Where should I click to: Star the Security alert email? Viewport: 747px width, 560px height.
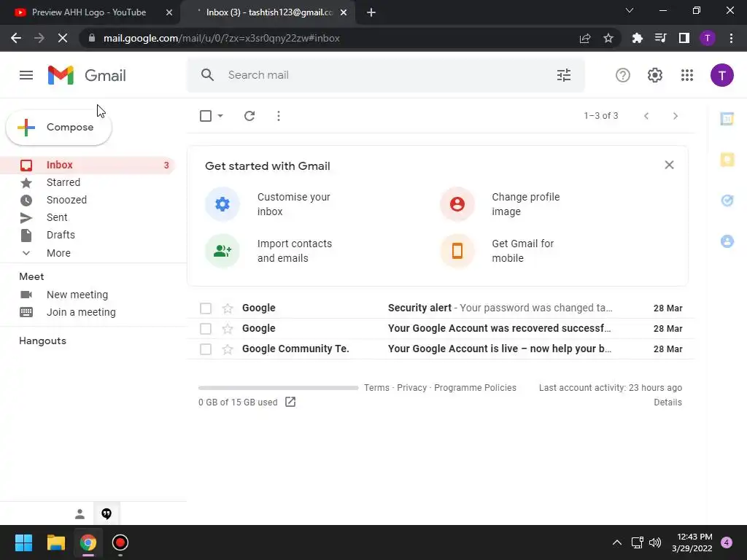point(228,308)
